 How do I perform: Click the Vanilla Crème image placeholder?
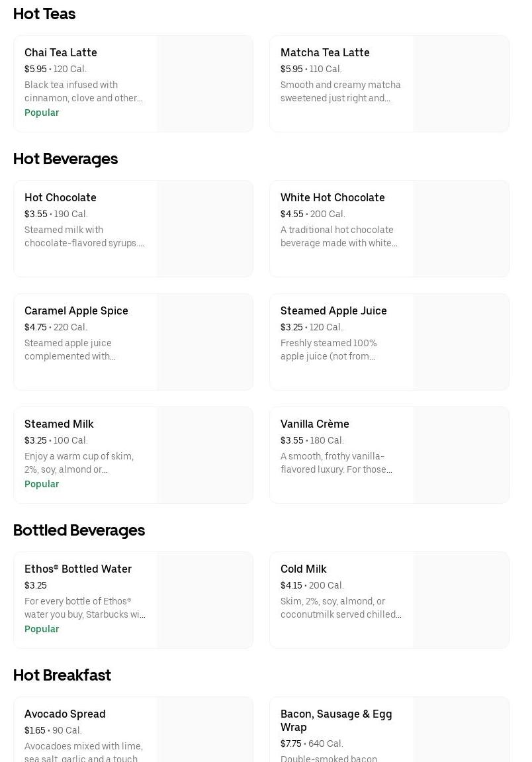[461, 455]
